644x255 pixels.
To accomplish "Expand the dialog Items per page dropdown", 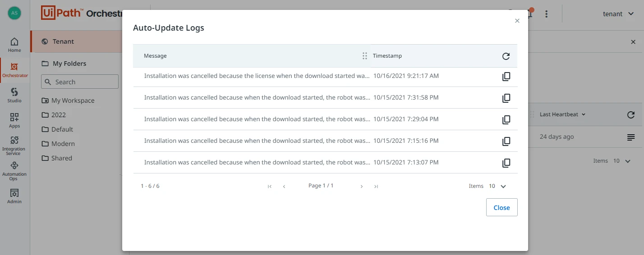I will pos(498,186).
